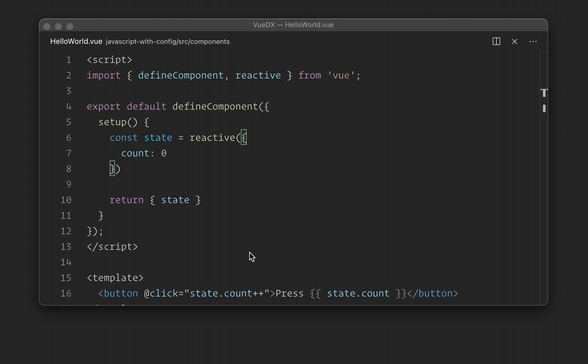Click the third gray traffic light button
This screenshot has width=588, height=364.
point(70,27)
